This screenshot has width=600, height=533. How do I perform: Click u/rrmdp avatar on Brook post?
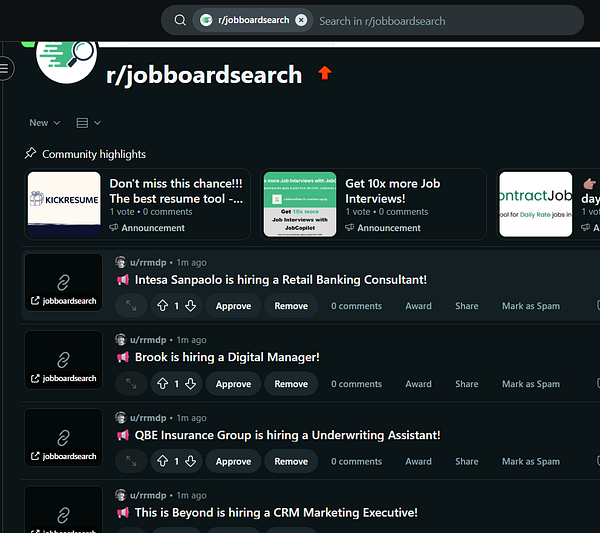pos(121,339)
